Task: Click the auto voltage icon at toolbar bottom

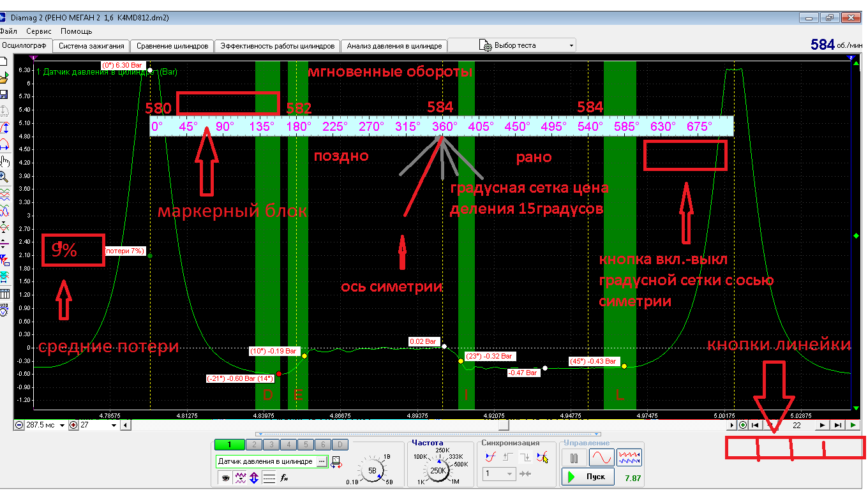Action: [4, 309]
